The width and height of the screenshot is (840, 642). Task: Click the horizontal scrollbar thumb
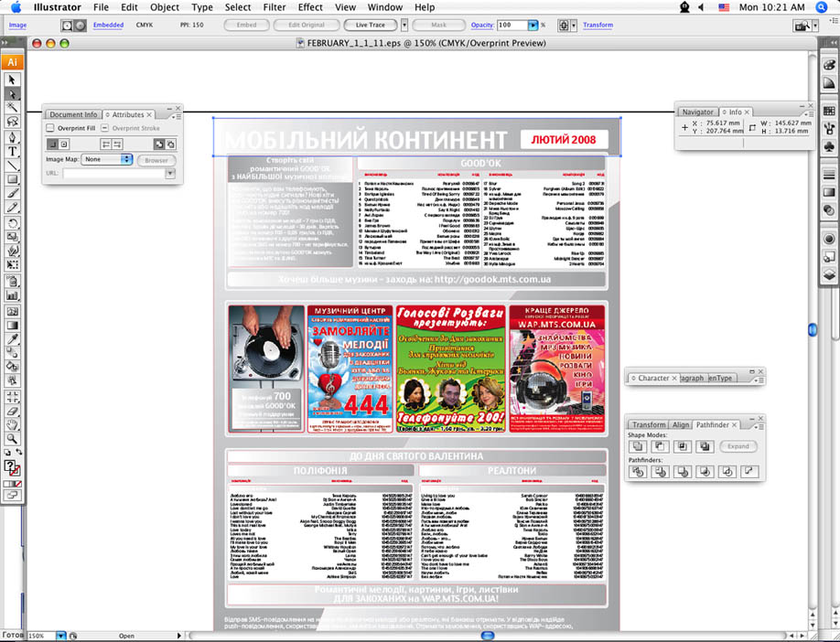(488, 636)
